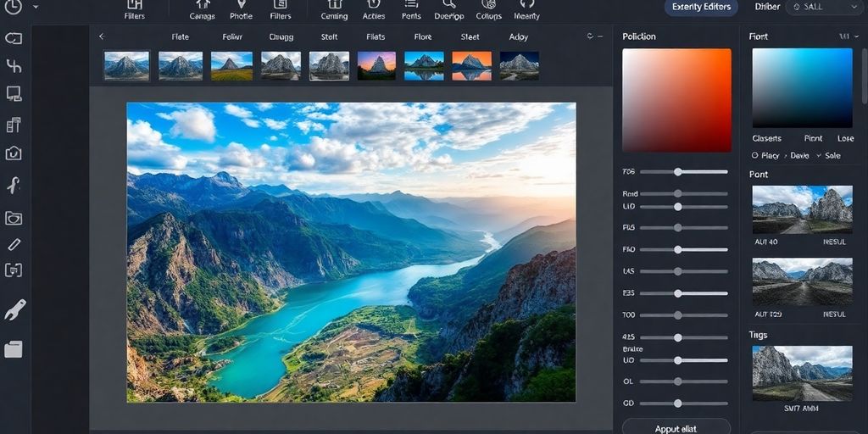Select the paintbrush tool in left sidebar
The height and width of the screenshot is (434, 868).
click(15, 310)
